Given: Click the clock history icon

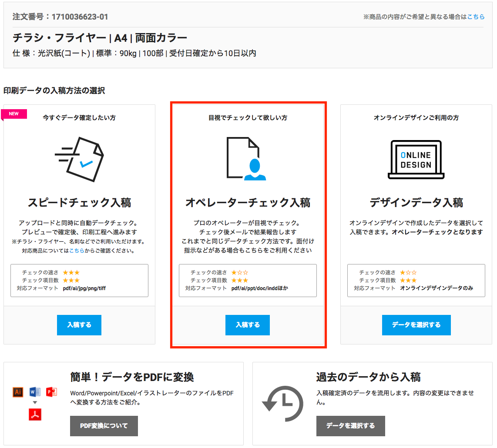Looking at the screenshot, I should point(282,403).
